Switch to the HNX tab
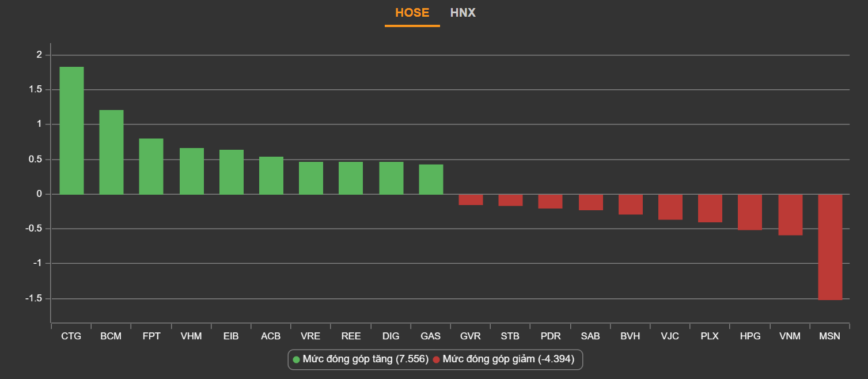The image size is (868, 379). (463, 13)
